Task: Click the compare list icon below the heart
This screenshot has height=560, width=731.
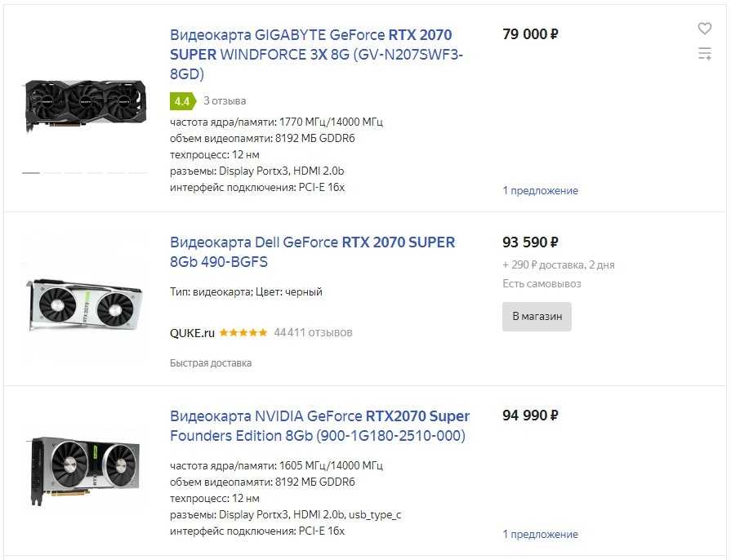Action: pos(704,54)
